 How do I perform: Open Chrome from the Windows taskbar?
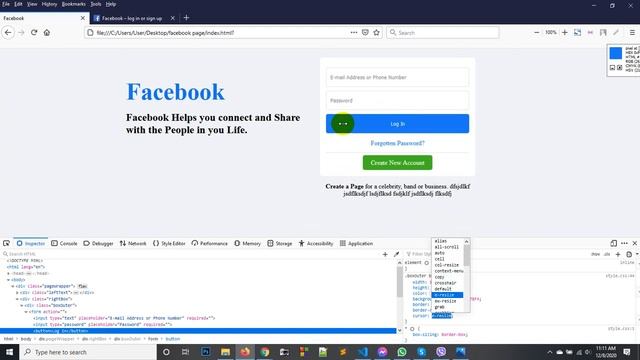pyautogui.click(x=264, y=352)
